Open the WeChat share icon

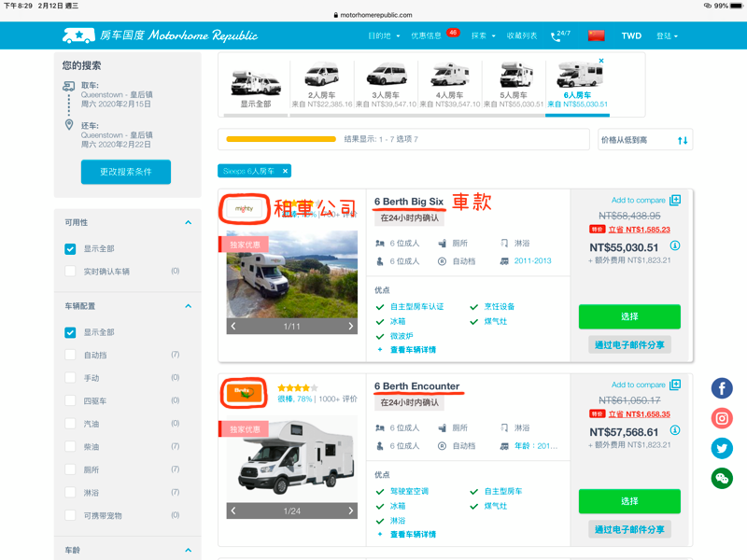(x=722, y=478)
